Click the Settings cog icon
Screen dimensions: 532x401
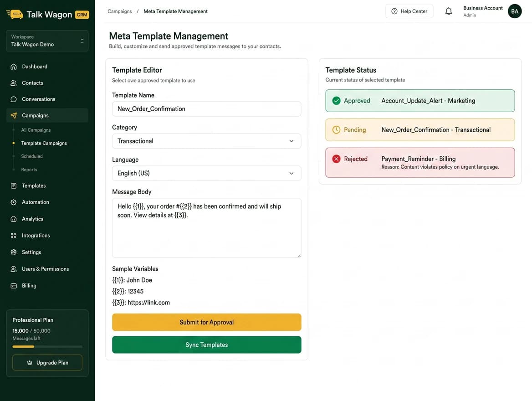click(x=14, y=252)
